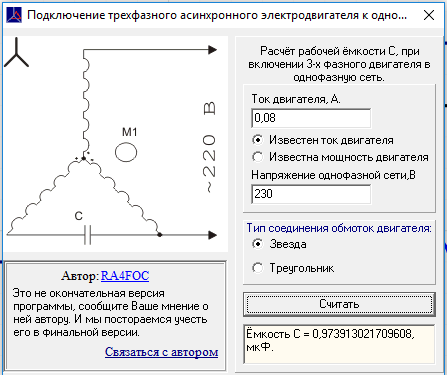Click the window title bar text
Screen dimensions: 447x375
coord(217,15)
